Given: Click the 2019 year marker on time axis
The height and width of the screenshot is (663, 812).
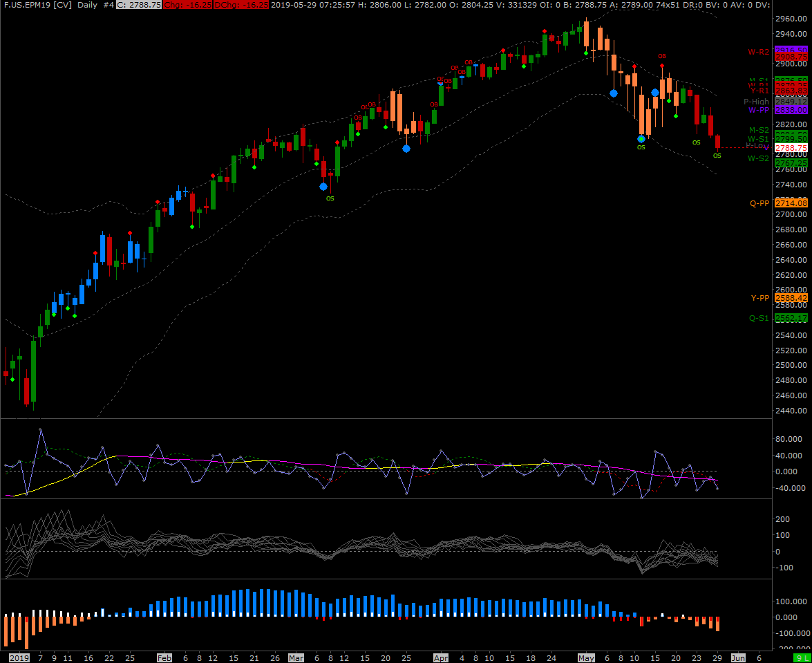Looking at the screenshot, I should pos(19,658).
